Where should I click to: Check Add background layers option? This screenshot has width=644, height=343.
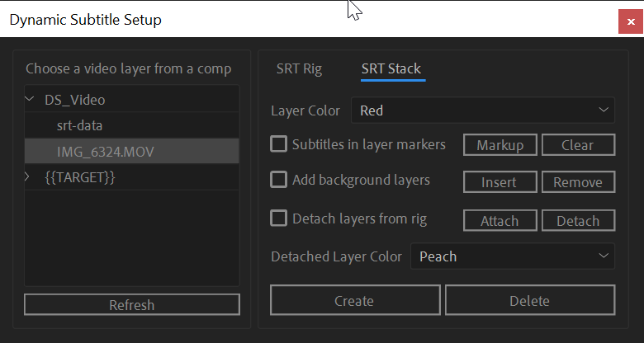pos(278,180)
